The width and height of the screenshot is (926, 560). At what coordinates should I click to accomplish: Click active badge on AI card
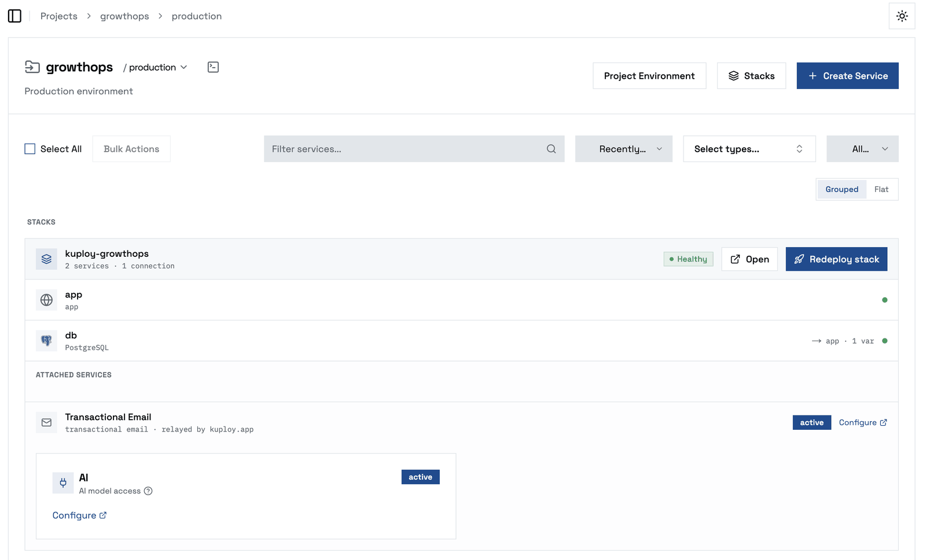(421, 477)
